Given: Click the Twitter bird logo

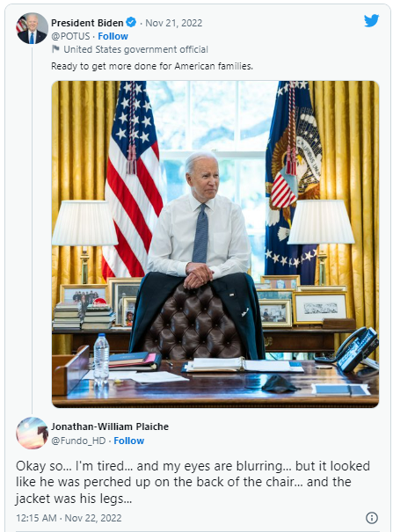Looking at the screenshot, I should pos(371,21).
